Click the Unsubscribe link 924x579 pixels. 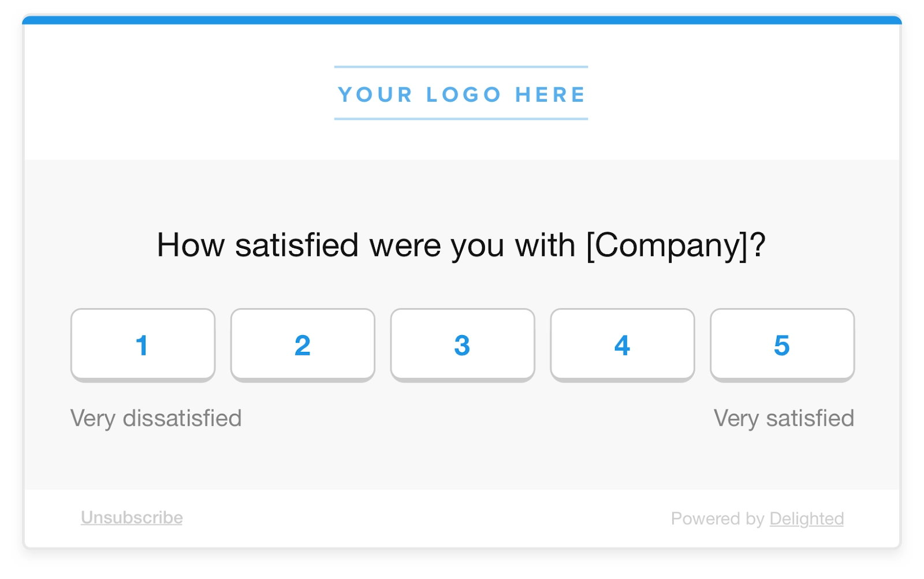point(132,517)
